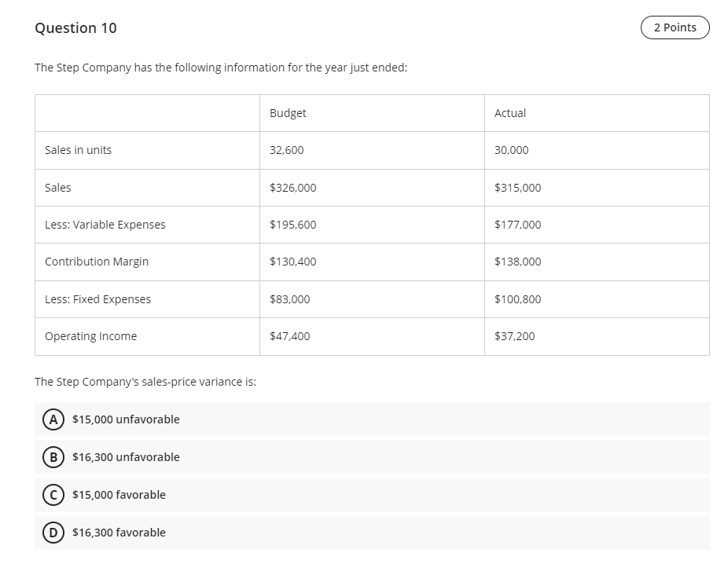Click actual operating income $37,200

(x=514, y=337)
